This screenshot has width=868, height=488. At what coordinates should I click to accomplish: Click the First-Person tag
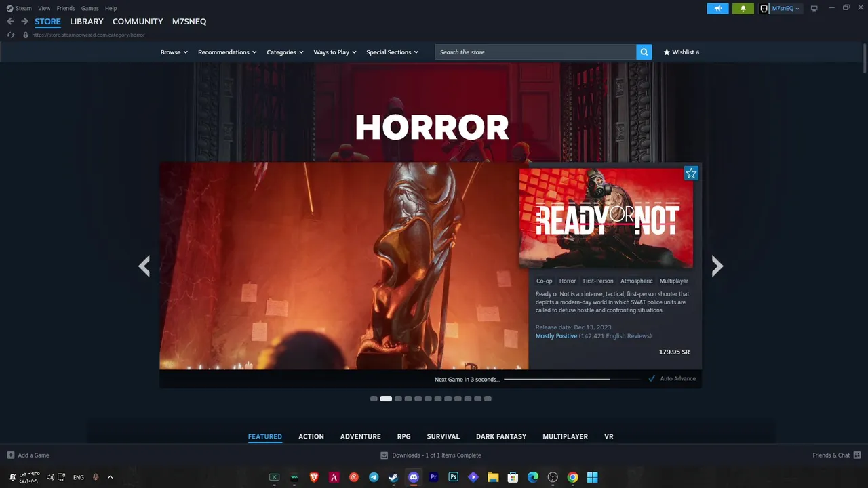click(598, 281)
